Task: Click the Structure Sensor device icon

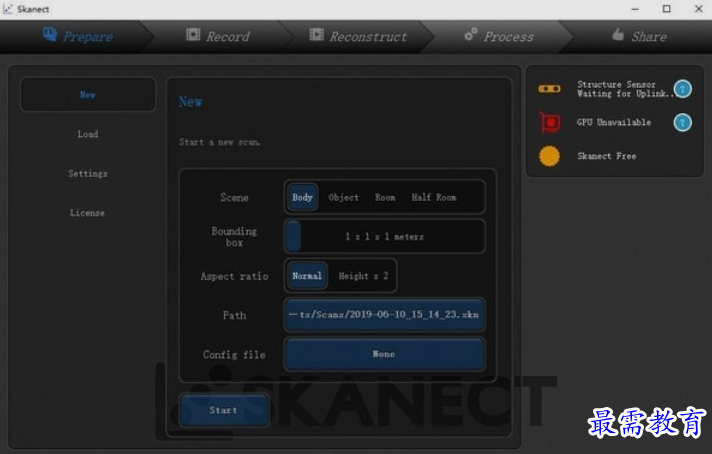Action: [549, 89]
